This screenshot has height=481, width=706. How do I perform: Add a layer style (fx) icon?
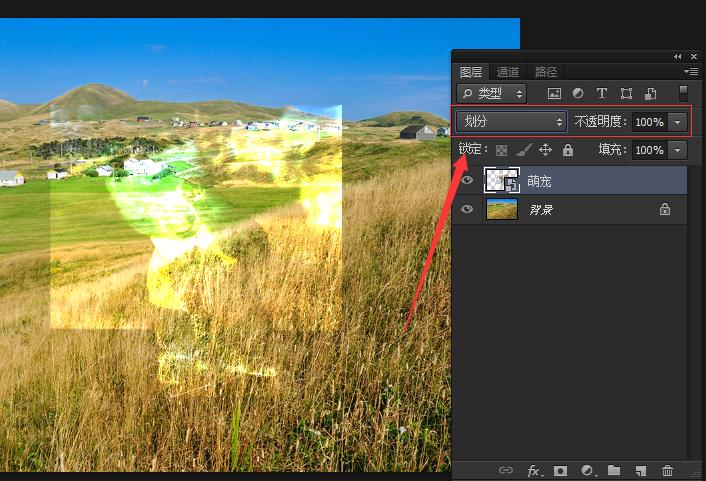[x=534, y=471]
